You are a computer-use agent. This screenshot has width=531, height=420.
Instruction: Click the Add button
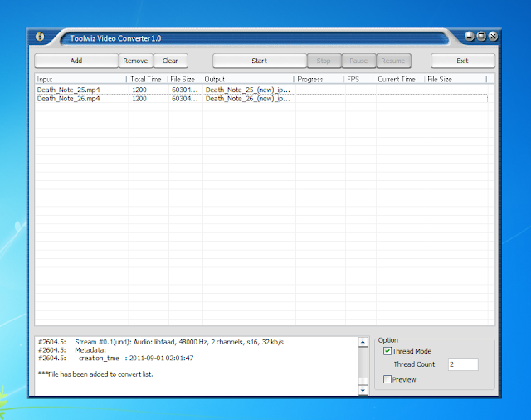(x=76, y=61)
